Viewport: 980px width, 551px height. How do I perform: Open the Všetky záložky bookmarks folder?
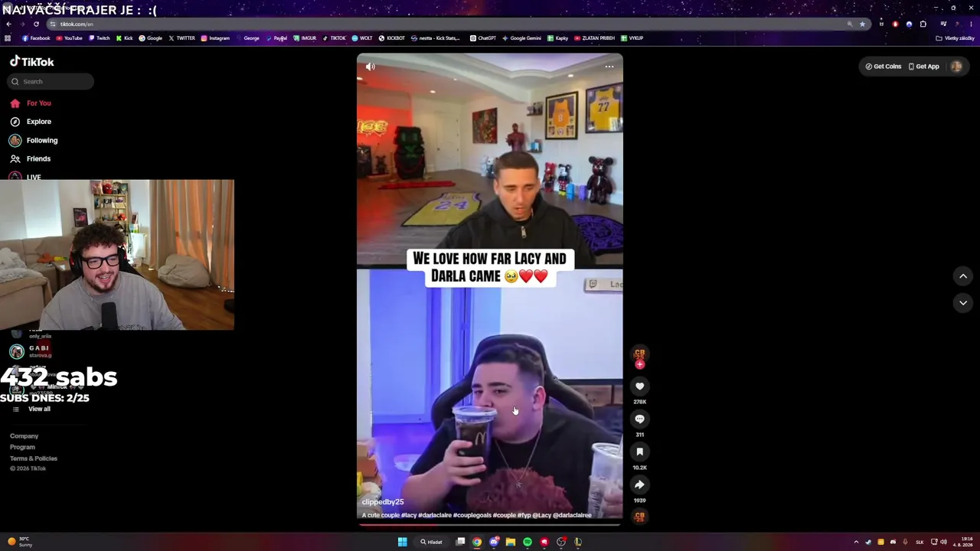[x=955, y=38]
